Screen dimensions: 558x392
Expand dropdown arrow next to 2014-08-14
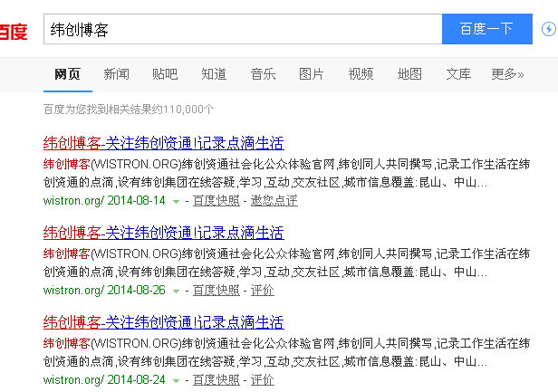[x=176, y=202]
